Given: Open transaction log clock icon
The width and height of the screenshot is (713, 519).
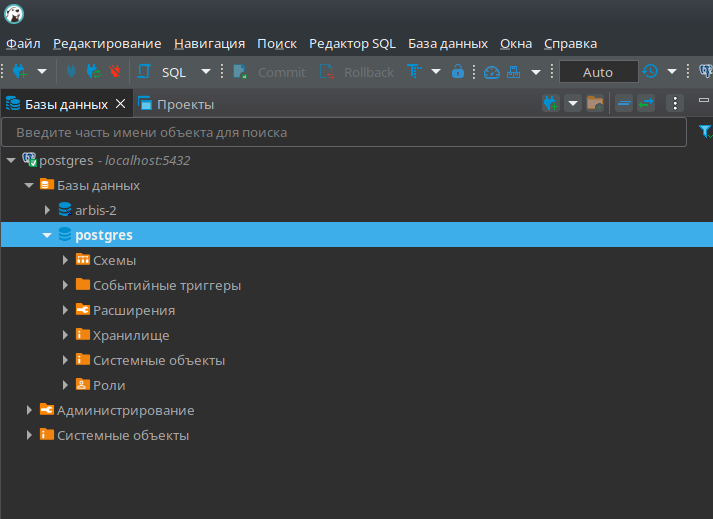Looking at the screenshot, I should click(650, 71).
